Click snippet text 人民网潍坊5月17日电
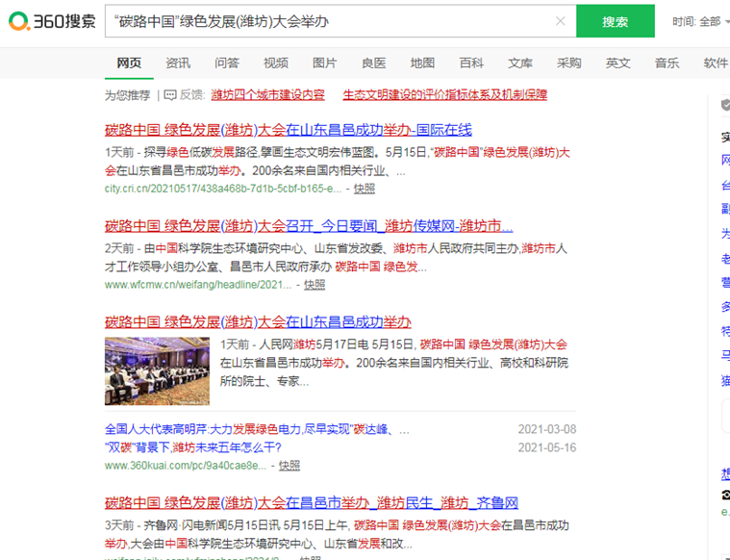The image size is (730, 560). pyautogui.click(x=314, y=344)
